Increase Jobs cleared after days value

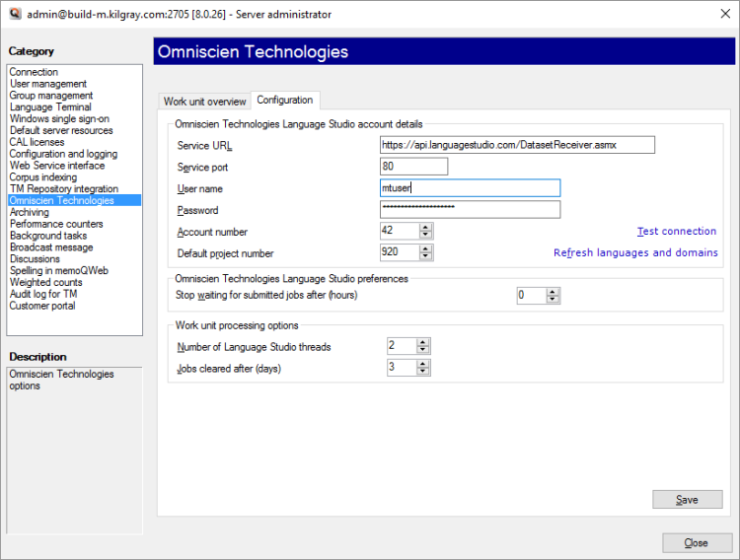point(423,363)
